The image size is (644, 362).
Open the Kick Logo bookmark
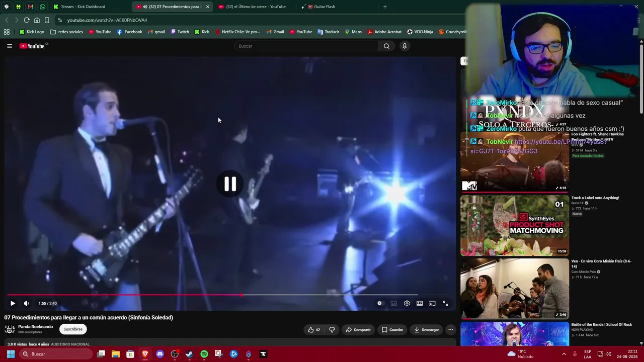click(x=32, y=32)
